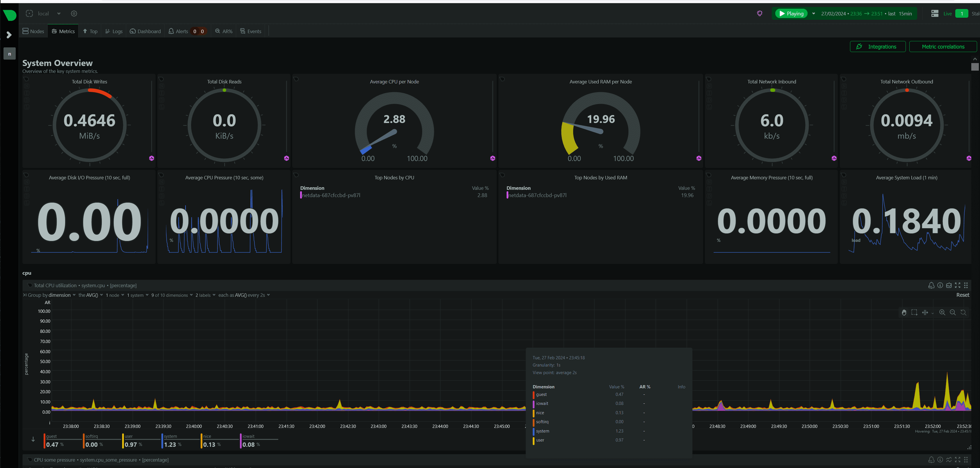Select the pan hand tool
The width and height of the screenshot is (980, 468).
[904, 312]
